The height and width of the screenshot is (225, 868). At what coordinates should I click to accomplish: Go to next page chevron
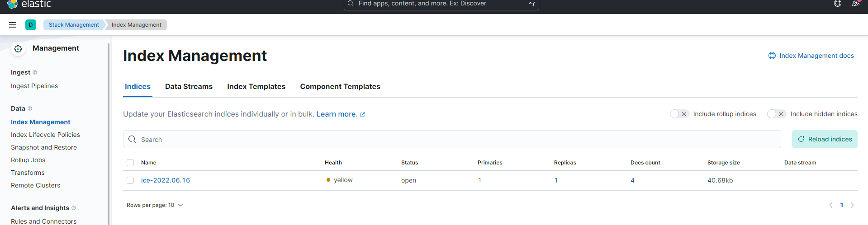click(852, 205)
